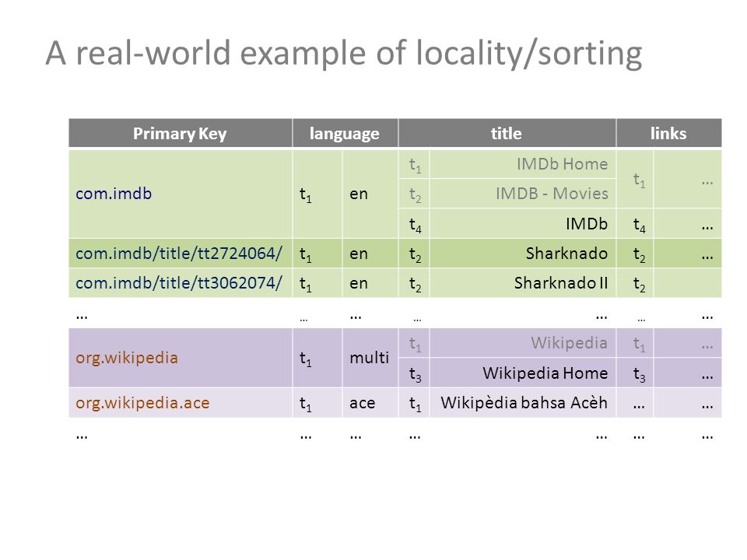
Task: Click the multi language value
Action: pos(370,358)
